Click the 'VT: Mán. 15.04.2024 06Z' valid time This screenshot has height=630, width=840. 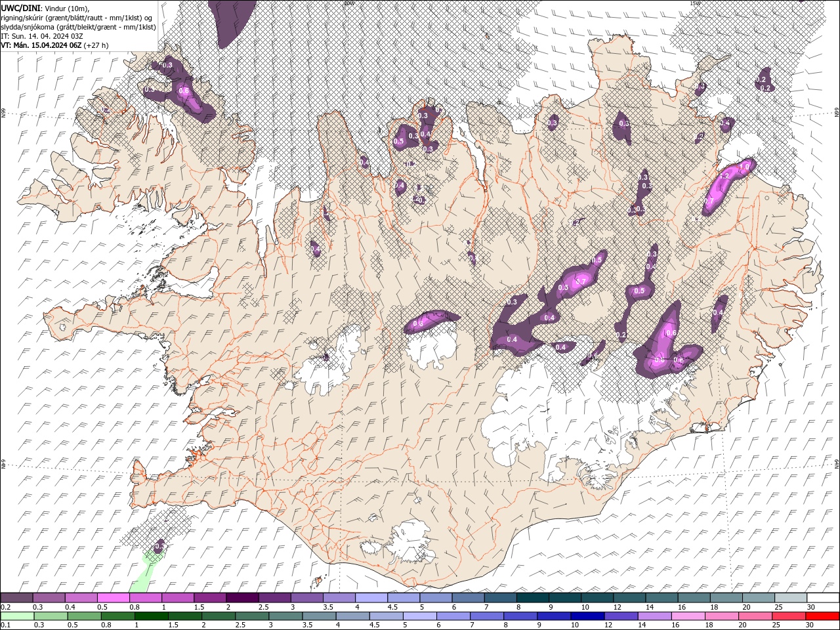pos(41,45)
